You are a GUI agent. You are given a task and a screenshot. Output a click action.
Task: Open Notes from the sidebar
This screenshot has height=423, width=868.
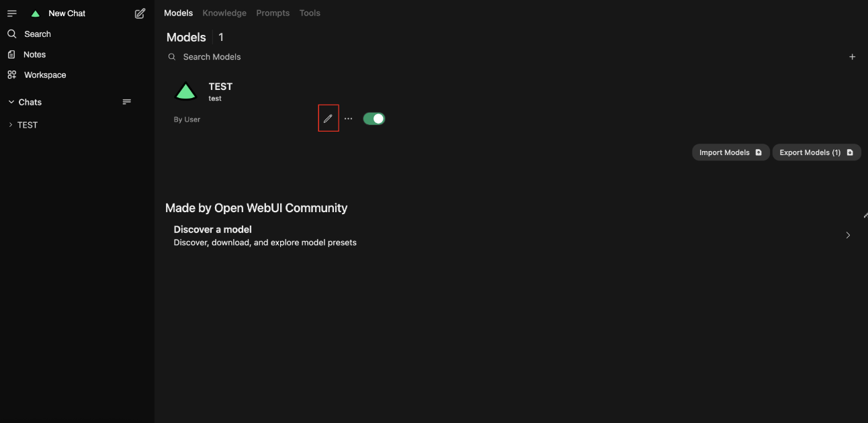click(34, 54)
